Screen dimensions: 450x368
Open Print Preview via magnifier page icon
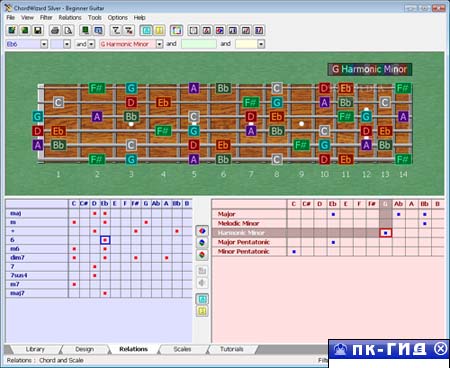click(x=68, y=30)
